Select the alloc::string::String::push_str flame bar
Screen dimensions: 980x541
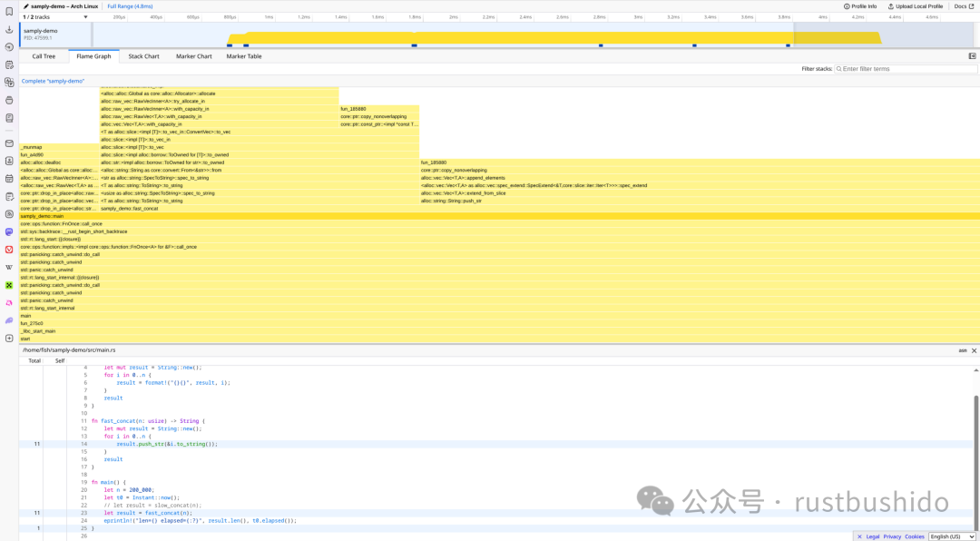tap(700, 201)
